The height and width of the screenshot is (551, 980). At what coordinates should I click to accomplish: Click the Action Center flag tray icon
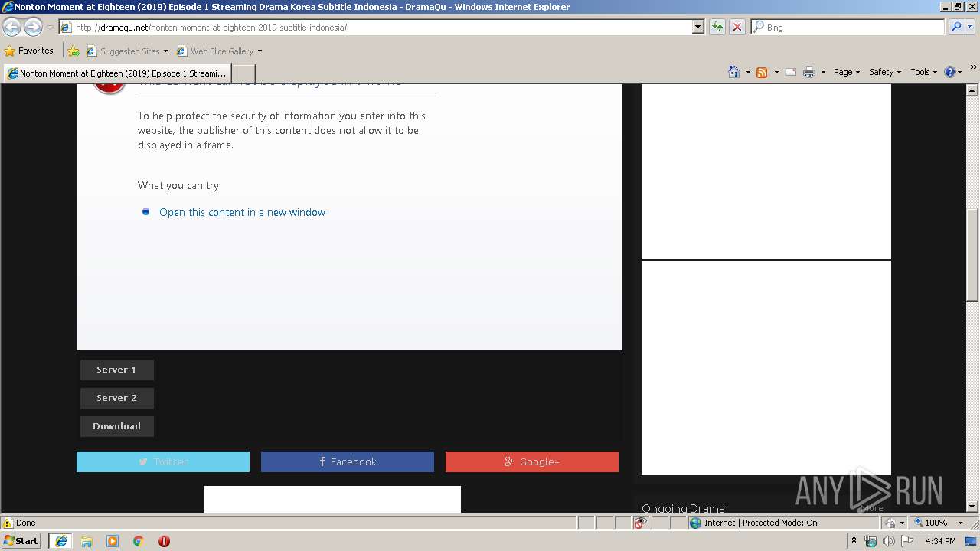coord(907,541)
